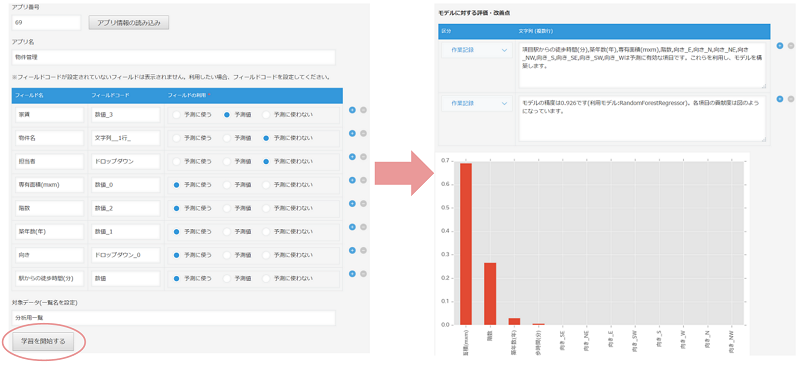Screen dimensions: 800x365
Task: Edit the field code 数値_3
Action: click(x=126, y=115)
